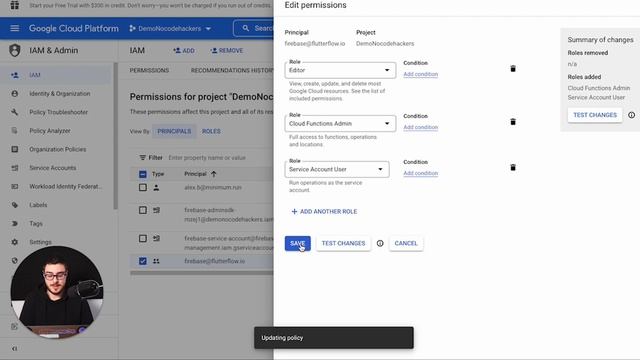Toggle select-all checkbox in table header
This screenshot has height=360, width=640.
[x=142, y=174]
